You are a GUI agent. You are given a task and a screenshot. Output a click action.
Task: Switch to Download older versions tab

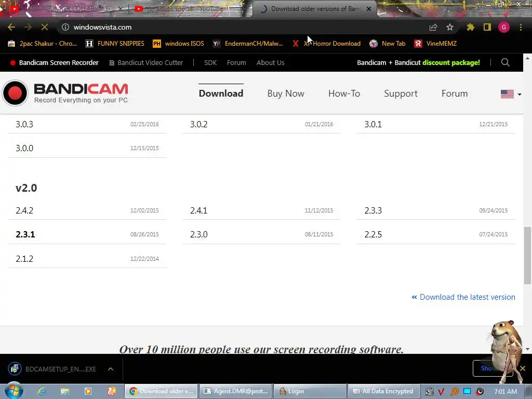(314, 9)
